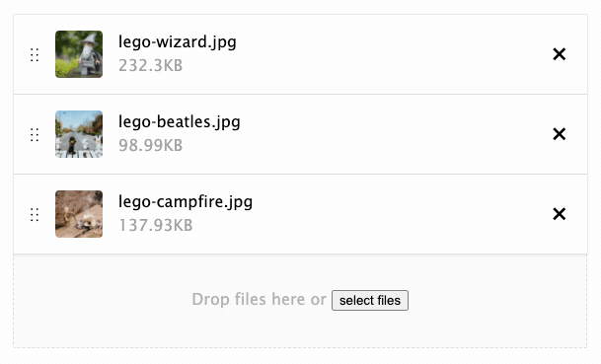Select the lego-campfire.jpg row's empty area
The width and height of the screenshot is (601, 364).
point(383,214)
